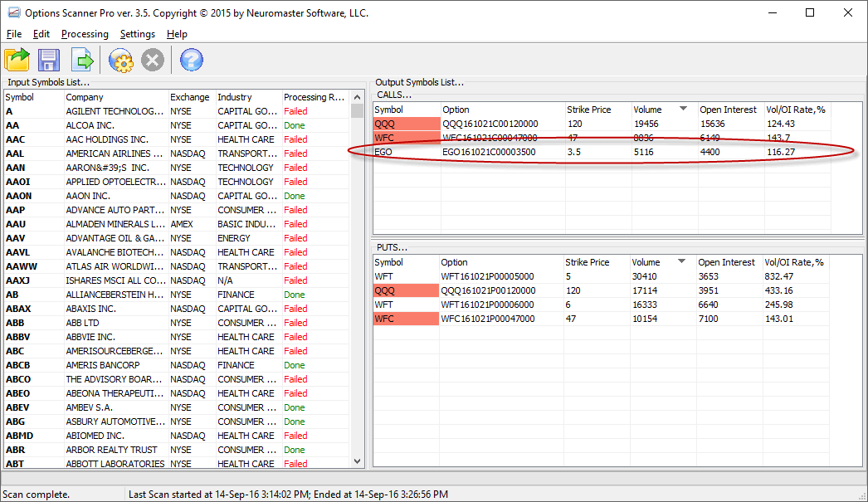
Task: Click the PUTS Option column header
Action: click(501, 262)
